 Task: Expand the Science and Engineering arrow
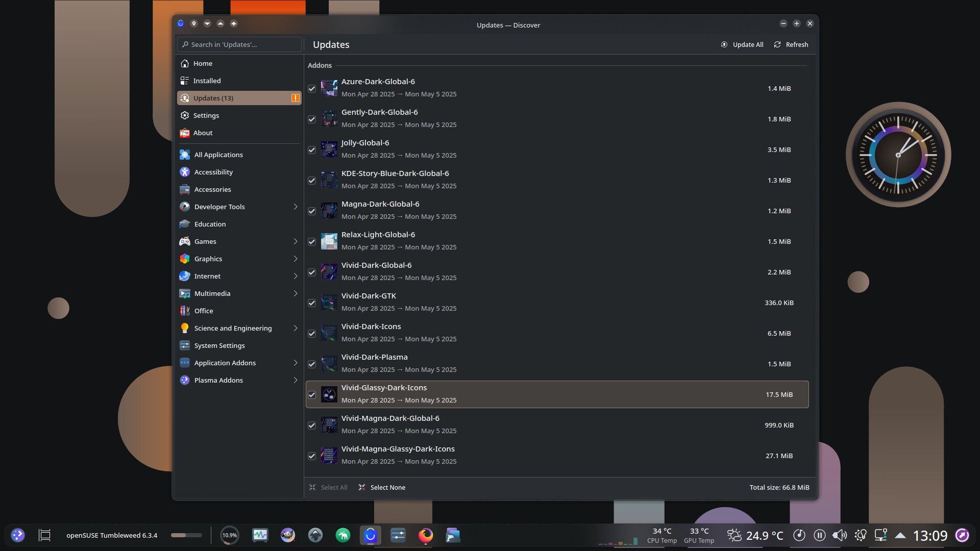click(295, 328)
